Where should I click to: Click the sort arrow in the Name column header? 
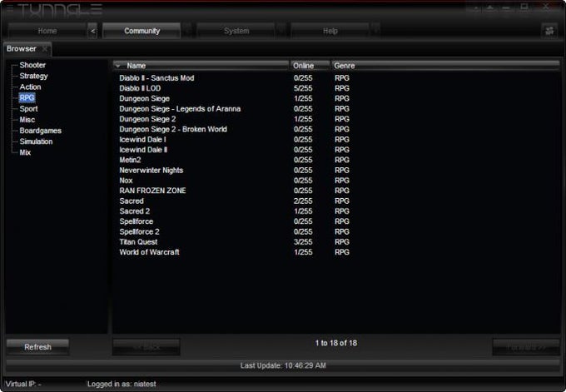117,66
